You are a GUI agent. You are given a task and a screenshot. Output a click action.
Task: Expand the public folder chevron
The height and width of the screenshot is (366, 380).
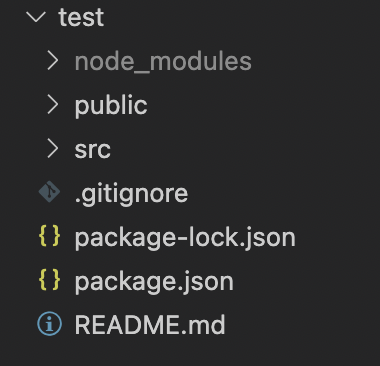pos(53,104)
